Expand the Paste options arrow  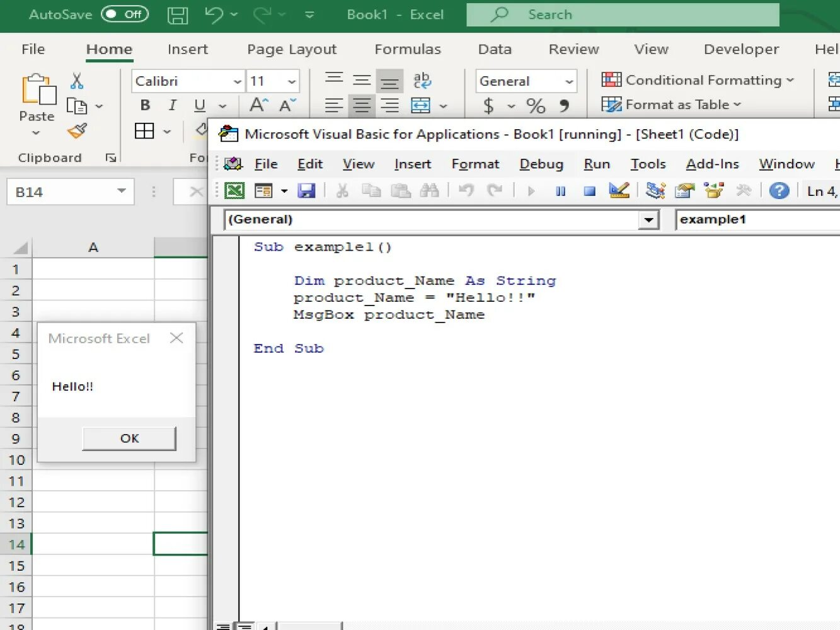[x=36, y=133]
